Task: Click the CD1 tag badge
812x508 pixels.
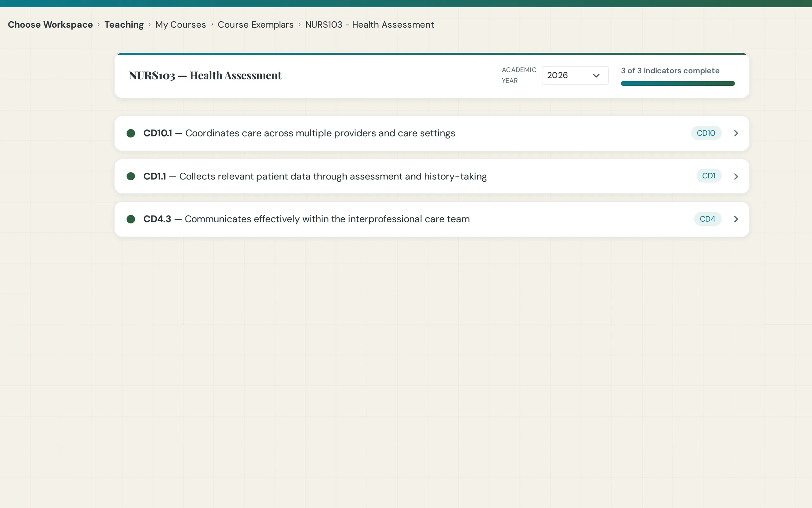Action: (709, 176)
